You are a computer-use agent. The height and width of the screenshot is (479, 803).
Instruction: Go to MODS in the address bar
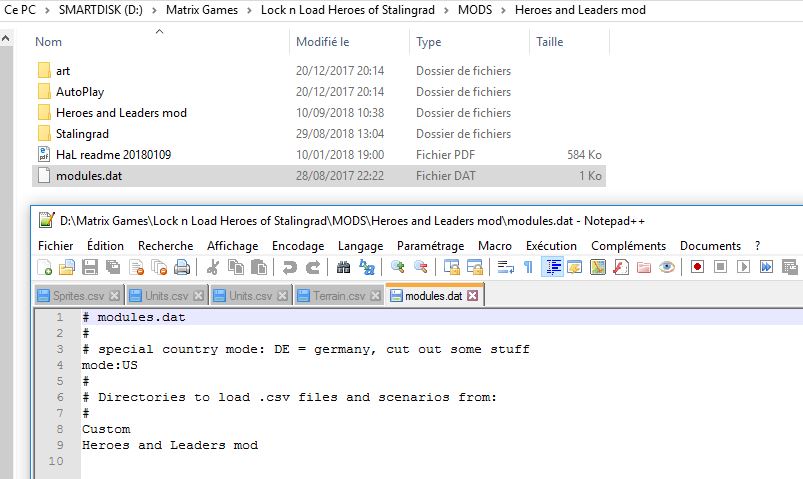pos(475,10)
